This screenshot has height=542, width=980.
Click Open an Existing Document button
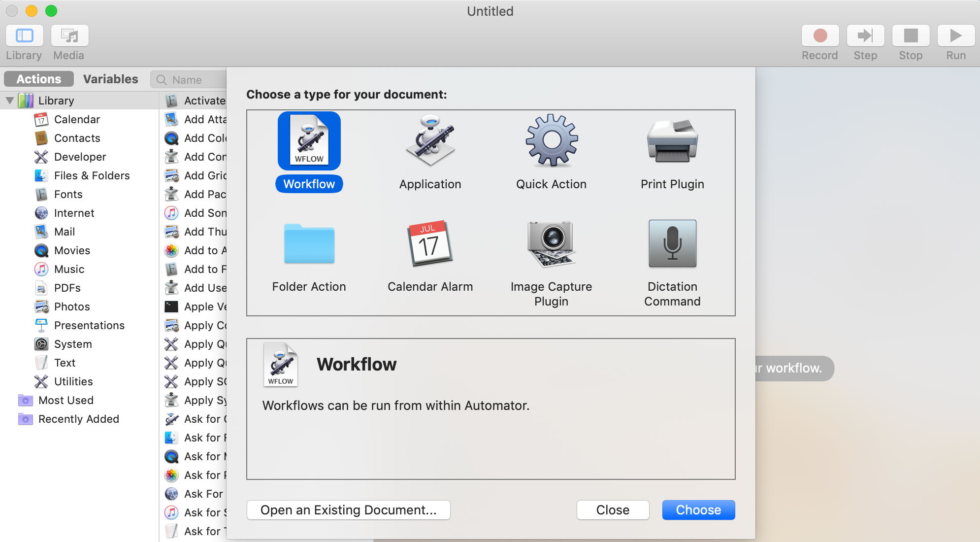[348, 510]
